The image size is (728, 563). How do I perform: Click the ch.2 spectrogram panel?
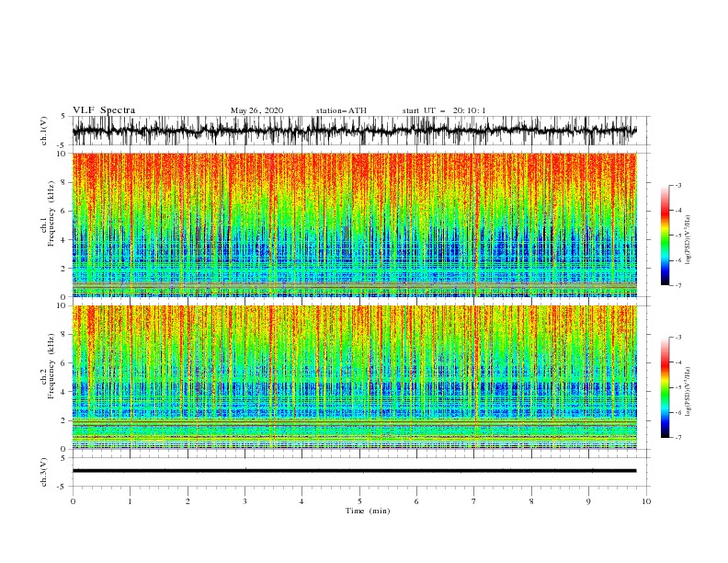point(354,377)
